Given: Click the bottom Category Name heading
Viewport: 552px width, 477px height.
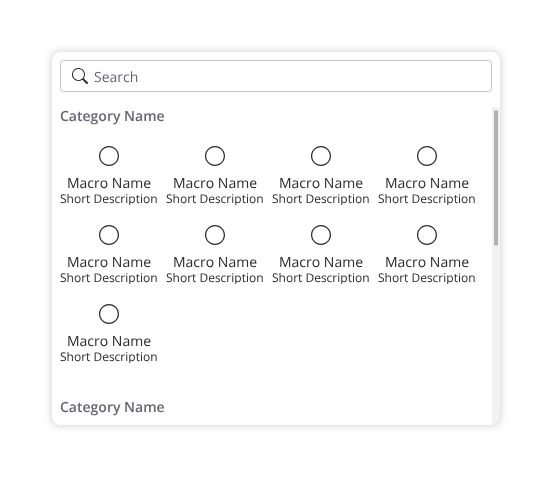Looking at the screenshot, I should pyautogui.click(x=112, y=407).
